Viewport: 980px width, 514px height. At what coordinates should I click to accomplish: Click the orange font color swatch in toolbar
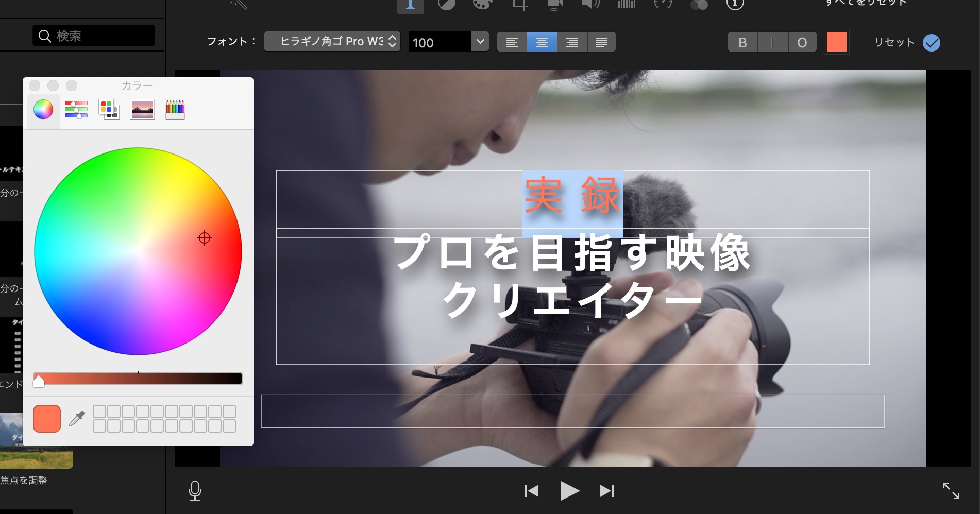tap(837, 42)
